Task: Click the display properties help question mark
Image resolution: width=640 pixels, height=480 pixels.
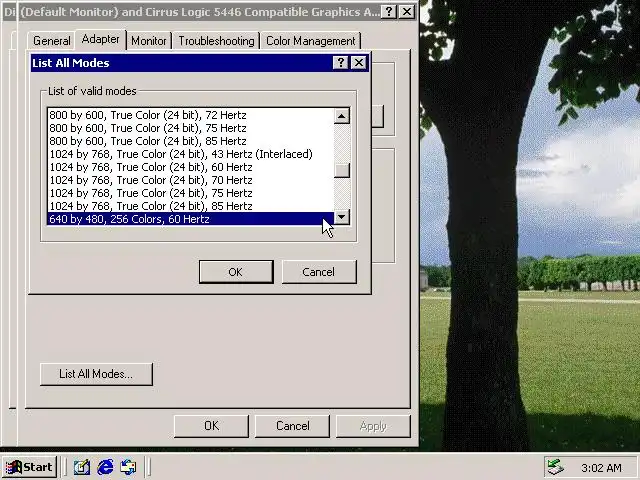Action: 389,12
